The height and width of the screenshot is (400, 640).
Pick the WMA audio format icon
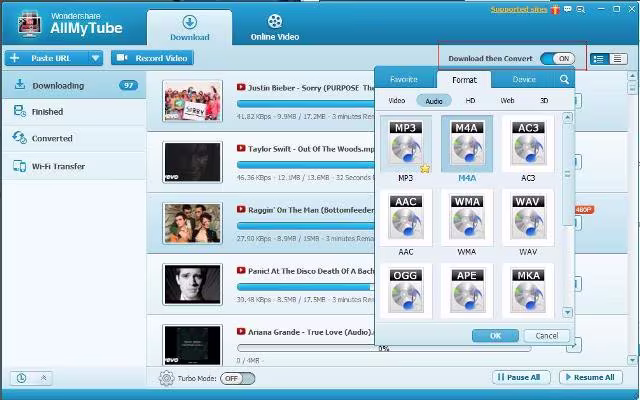pos(467,218)
